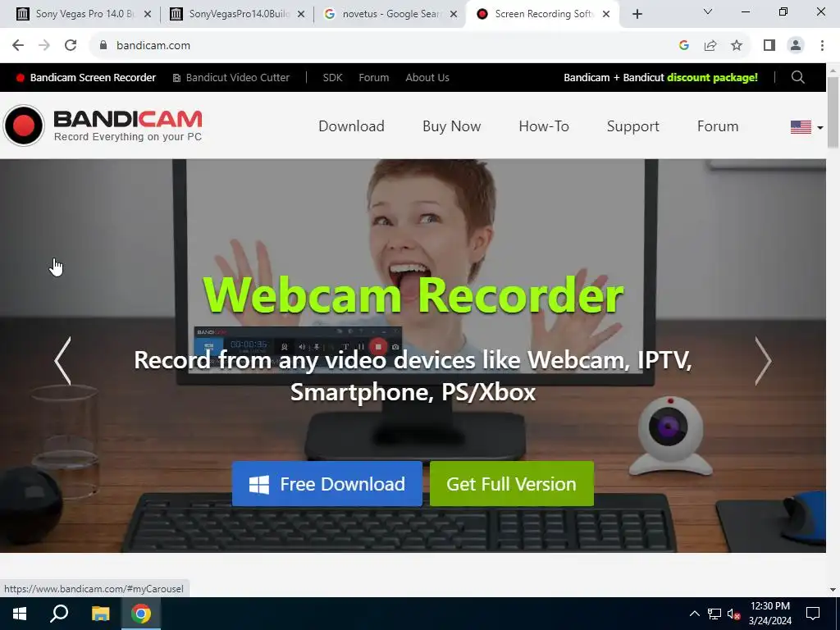840x630 pixels.
Task: Open the Buy Now menu item
Action: coord(452,126)
